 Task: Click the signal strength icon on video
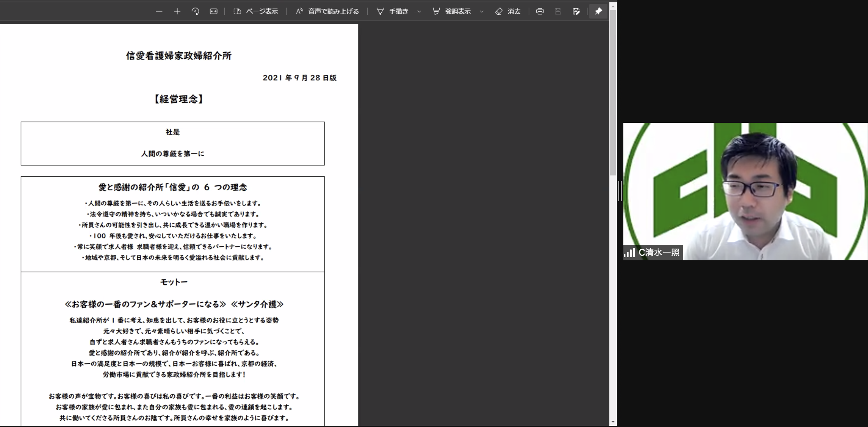[629, 253]
